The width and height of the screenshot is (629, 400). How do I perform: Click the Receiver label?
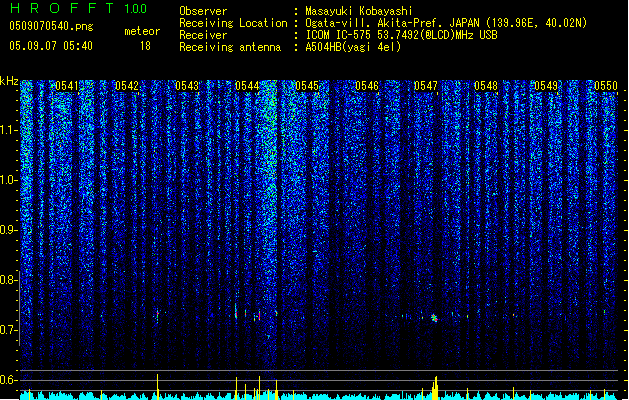pos(203,35)
